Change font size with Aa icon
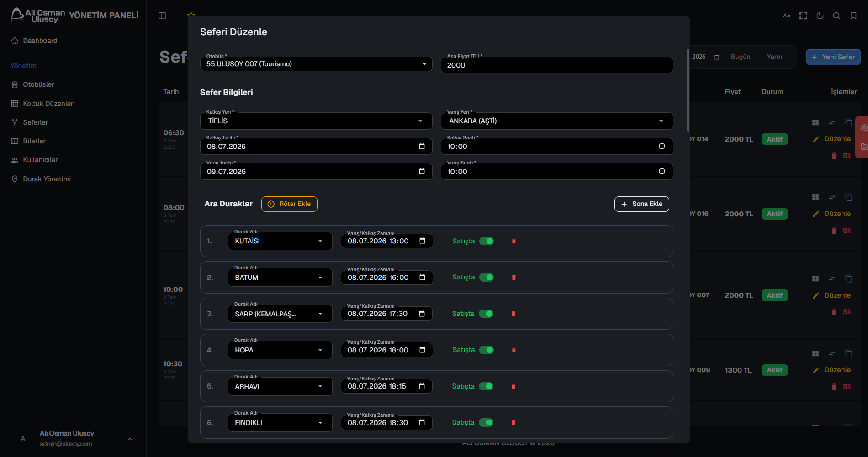This screenshot has width=868, height=457. tap(787, 16)
